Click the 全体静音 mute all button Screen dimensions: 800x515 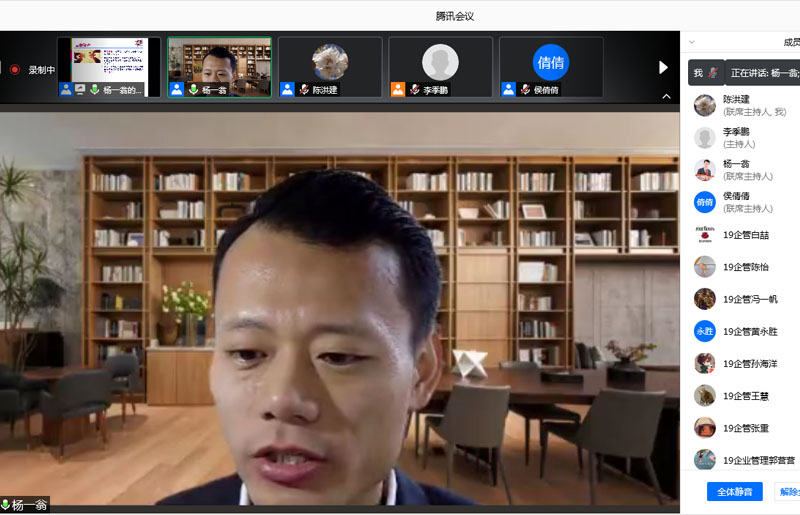(734, 491)
